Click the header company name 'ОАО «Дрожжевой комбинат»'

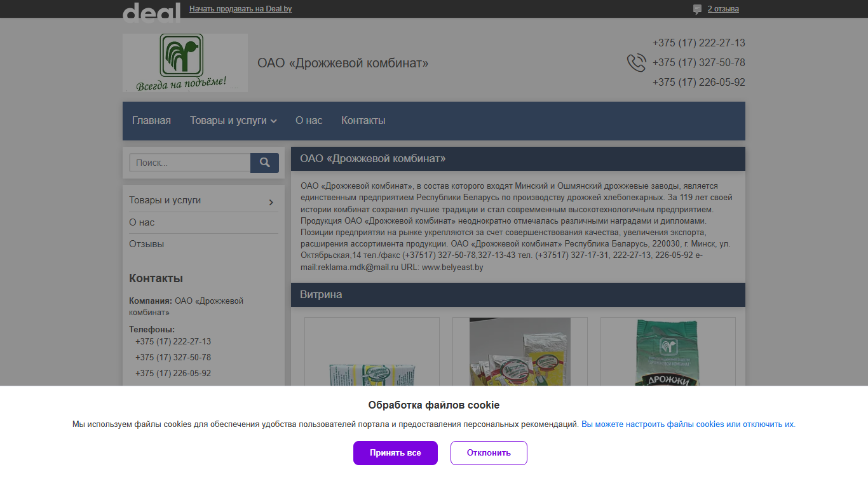343,63
